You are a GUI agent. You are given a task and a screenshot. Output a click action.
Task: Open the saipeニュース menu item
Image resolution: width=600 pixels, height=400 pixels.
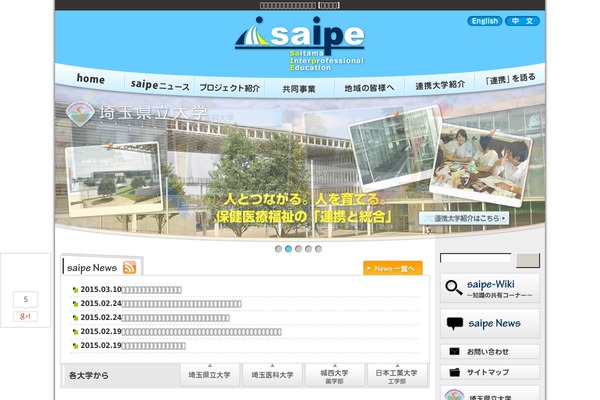pos(160,85)
